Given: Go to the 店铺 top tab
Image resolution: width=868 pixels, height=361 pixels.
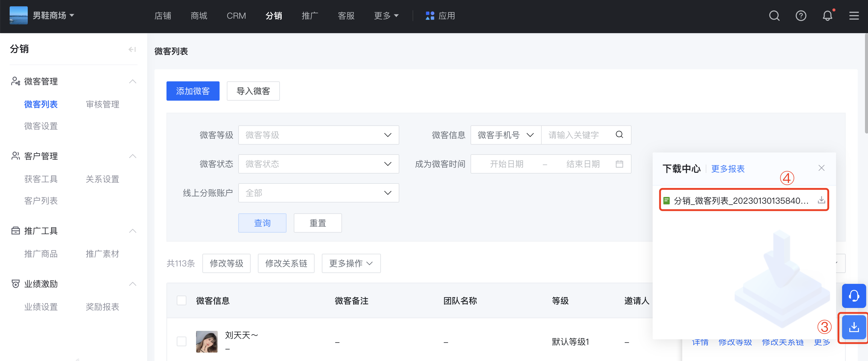Looking at the screenshot, I should click(x=163, y=16).
